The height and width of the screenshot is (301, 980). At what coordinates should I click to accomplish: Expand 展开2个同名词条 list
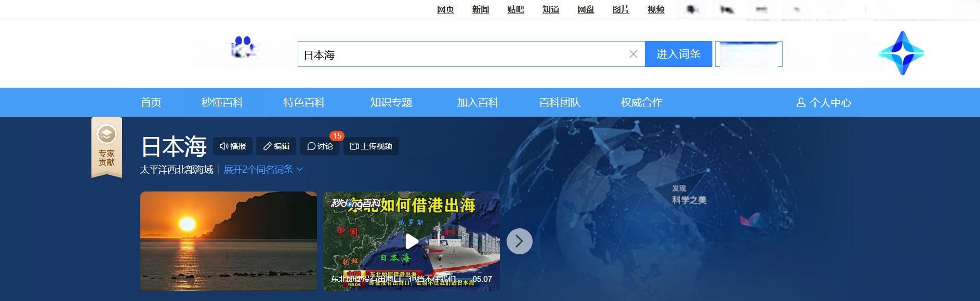coord(263,170)
